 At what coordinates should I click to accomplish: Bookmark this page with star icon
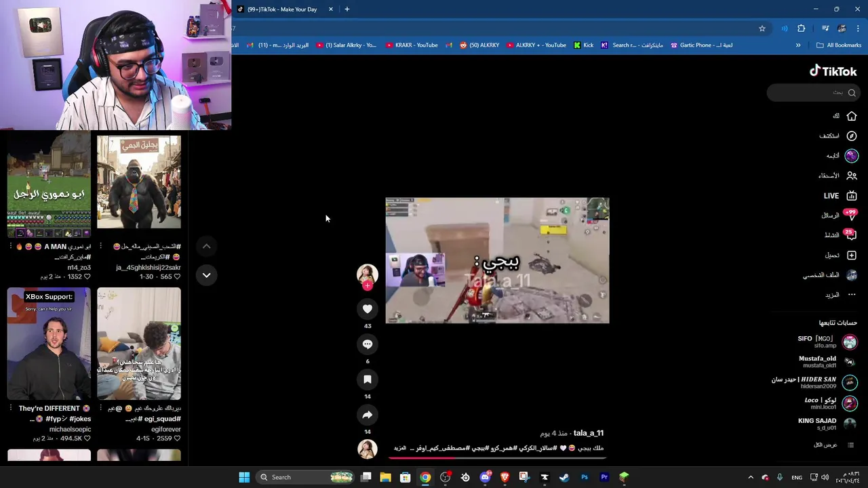762,28
